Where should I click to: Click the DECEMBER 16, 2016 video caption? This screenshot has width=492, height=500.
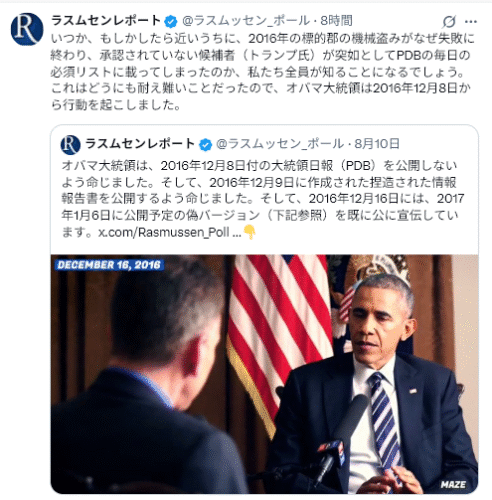(109, 265)
